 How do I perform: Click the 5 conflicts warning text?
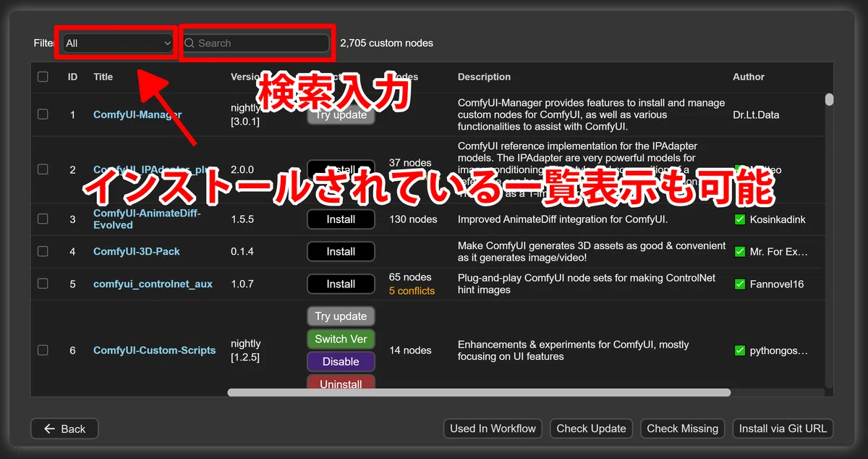[x=412, y=291]
